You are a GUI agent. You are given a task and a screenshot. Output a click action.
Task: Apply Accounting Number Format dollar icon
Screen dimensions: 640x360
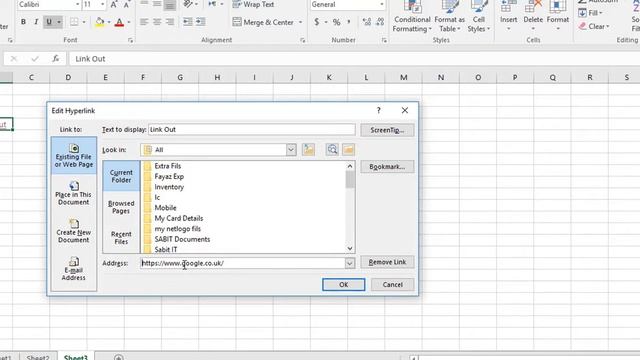coord(317,22)
